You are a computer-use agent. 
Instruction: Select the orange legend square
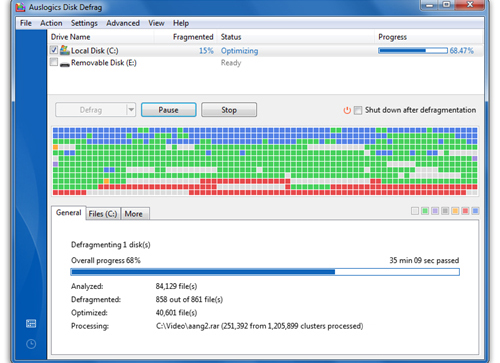pos(455,211)
